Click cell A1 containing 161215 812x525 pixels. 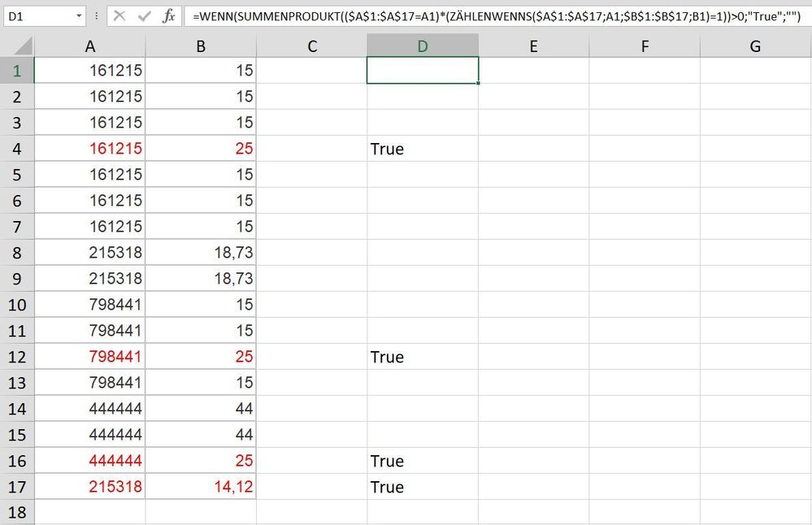(x=90, y=71)
